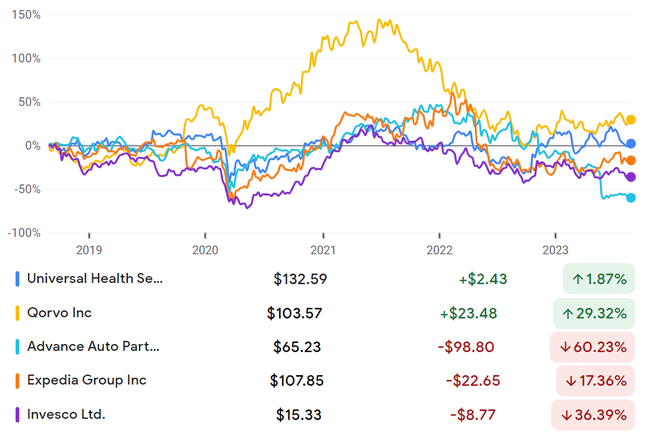Click the 2021 label on the time axis
This screenshot has width=650, height=435.
point(322,250)
